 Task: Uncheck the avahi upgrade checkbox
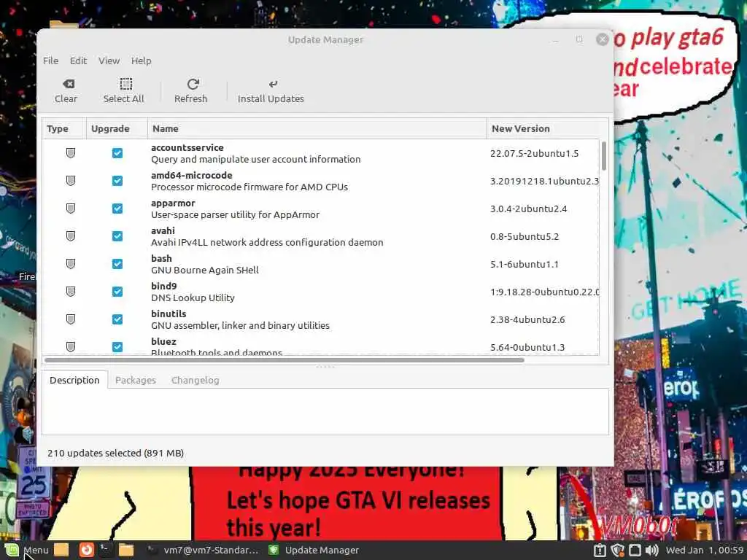coord(117,236)
